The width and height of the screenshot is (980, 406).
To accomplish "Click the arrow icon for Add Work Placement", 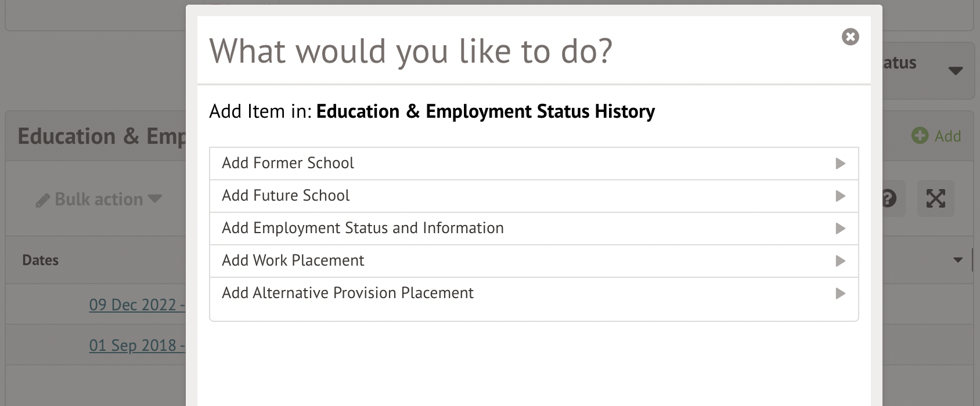I will click(840, 261).
